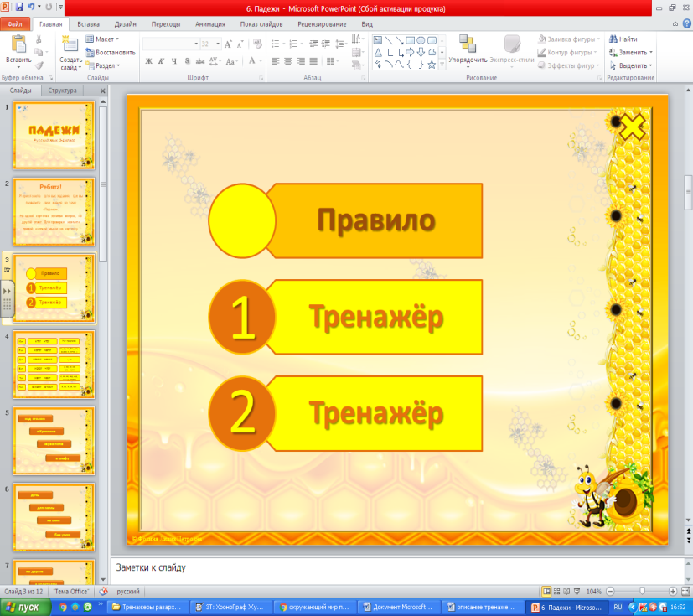Click the Find (Найти) binoculars icon
Image resolution: width=693 pixels, height=616 pixels.
[613, 39]
